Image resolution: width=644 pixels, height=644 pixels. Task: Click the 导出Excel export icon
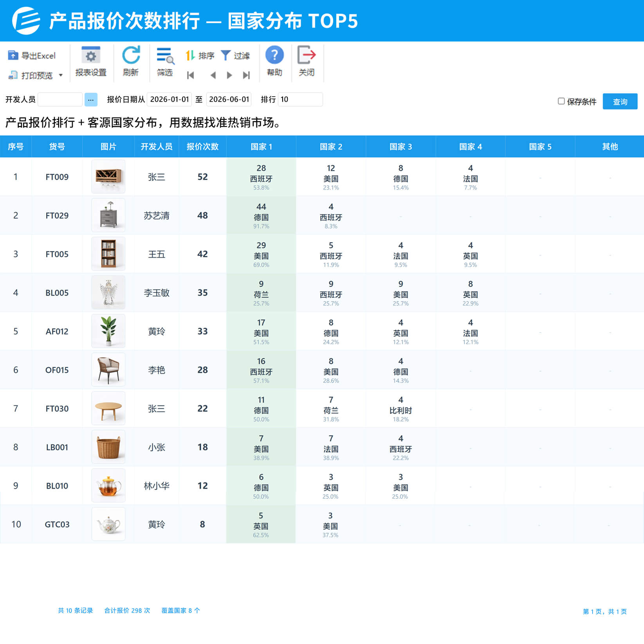click(13, 56)
